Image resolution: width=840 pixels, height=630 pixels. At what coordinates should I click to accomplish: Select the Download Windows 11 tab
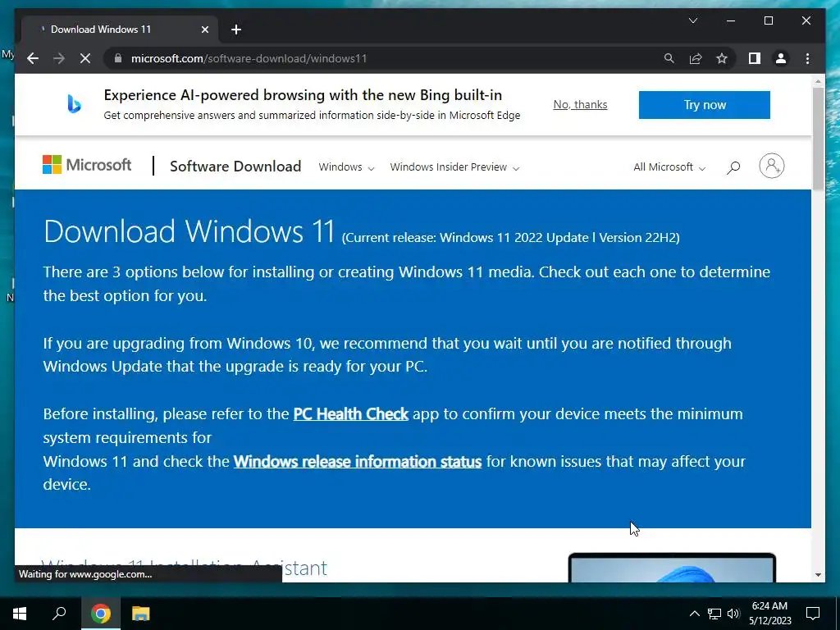pos(119,30)
